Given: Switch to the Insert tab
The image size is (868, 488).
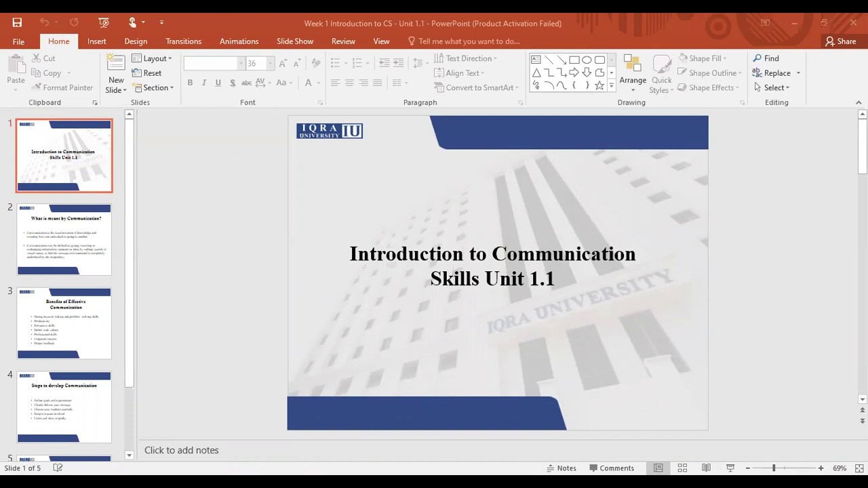Looking at the screenshot, I should point(96,41).
